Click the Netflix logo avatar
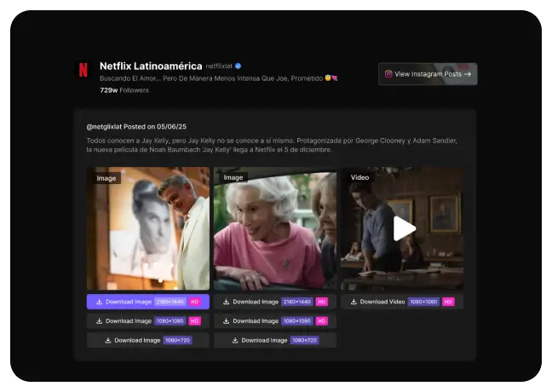Image resolution: width=552 pixels, height=392 pixels. 83,69
